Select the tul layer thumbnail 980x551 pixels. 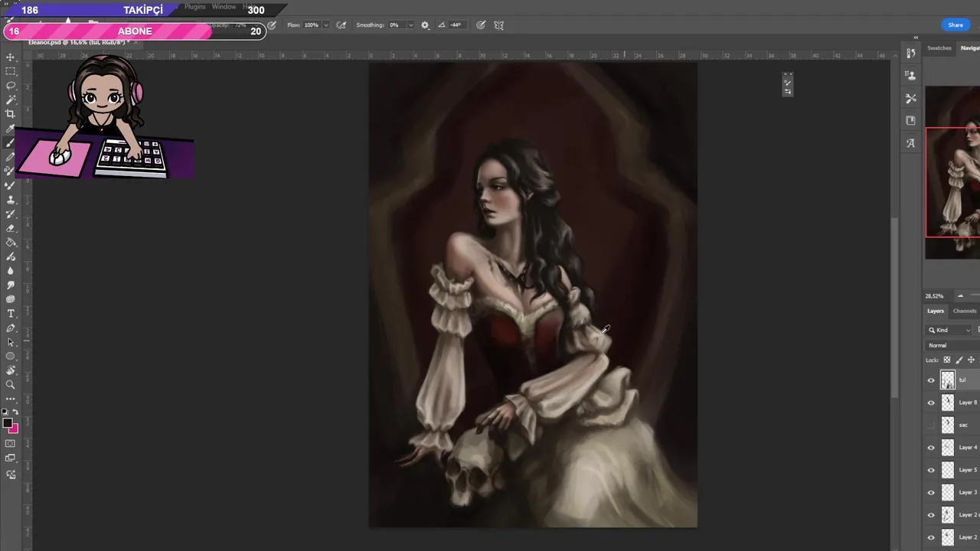click(948, 380)
